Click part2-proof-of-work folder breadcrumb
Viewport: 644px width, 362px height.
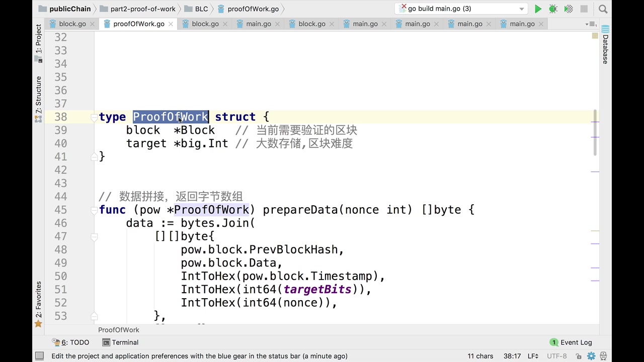pos(137,9)
